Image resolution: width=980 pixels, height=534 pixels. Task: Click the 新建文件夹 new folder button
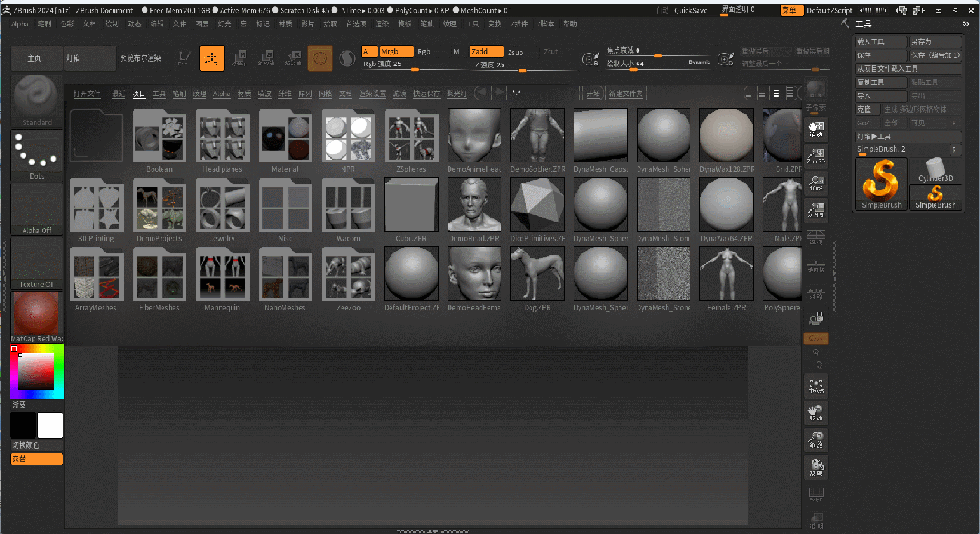626,94
